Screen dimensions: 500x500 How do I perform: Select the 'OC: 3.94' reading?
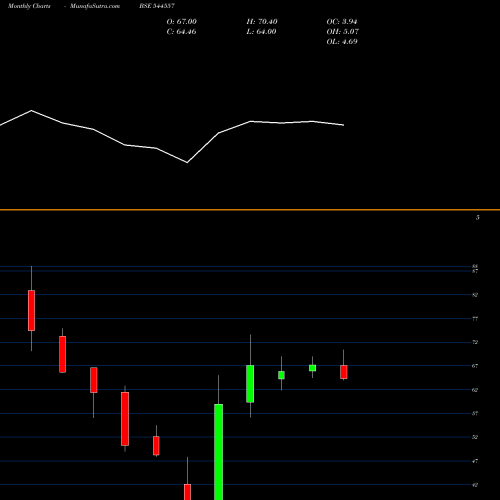click(342, 22)
